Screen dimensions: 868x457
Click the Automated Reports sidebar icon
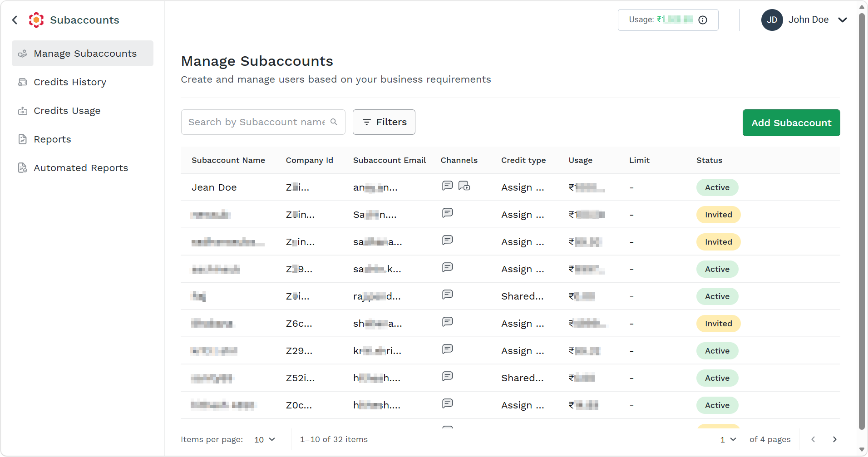23,168
